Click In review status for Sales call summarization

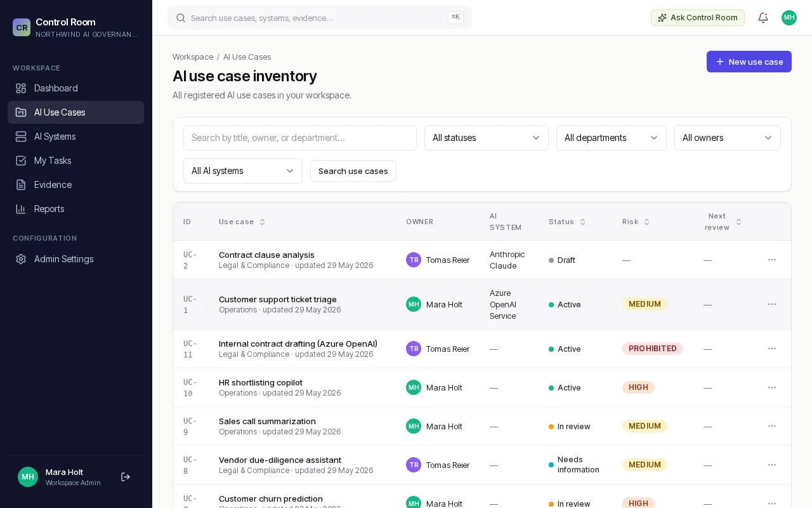tap(570, 427)
